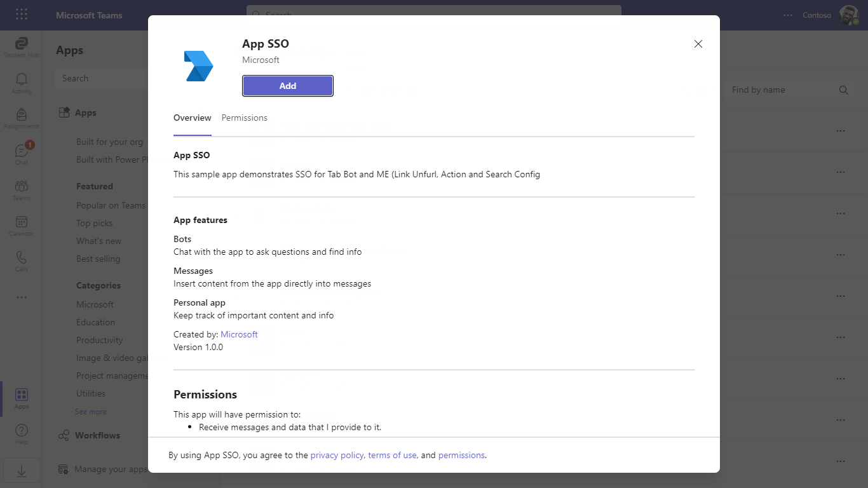Open the terms of use link
This screenshot has height=488, width=868.
pos(393,455)
